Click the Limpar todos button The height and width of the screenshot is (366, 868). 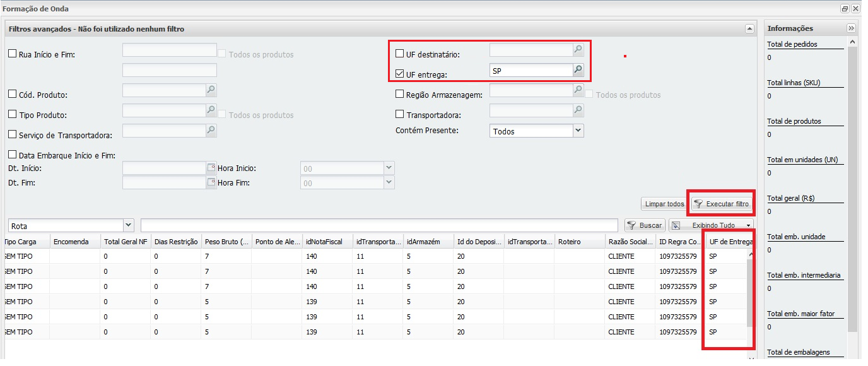(664, 204)
